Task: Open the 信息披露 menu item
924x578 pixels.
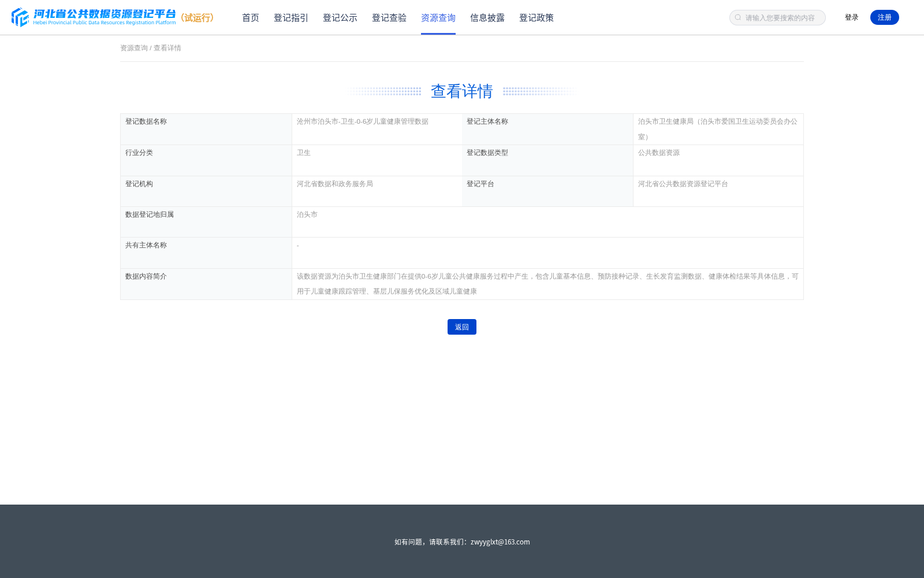Action: pos(487,18)
